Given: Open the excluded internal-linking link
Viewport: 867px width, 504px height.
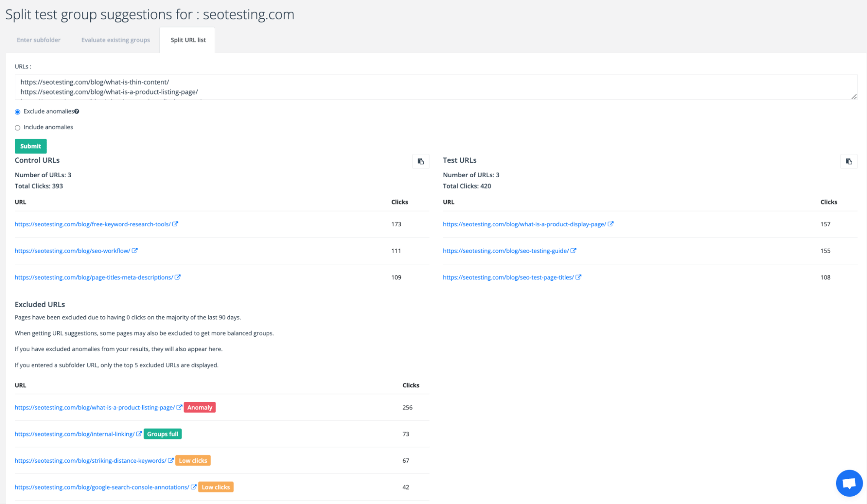Looking at the screenshot, I should pyautogui.click(x=75, y=434).
